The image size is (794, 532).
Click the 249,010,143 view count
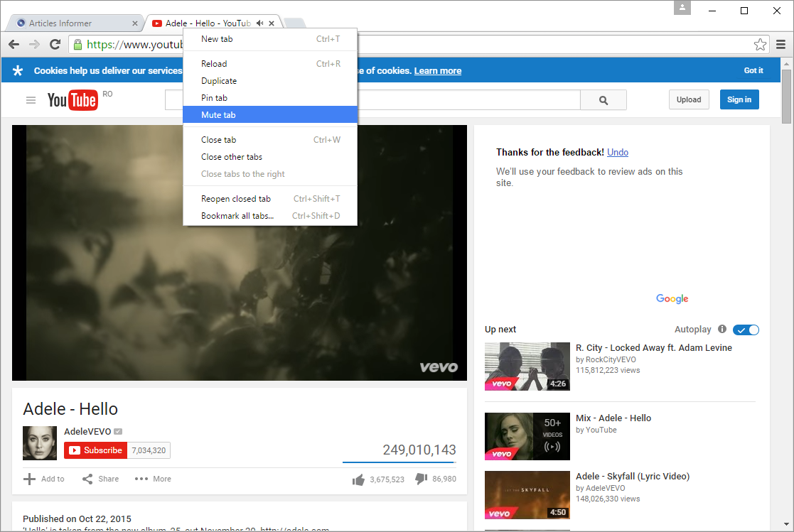(x=419, y=450)
